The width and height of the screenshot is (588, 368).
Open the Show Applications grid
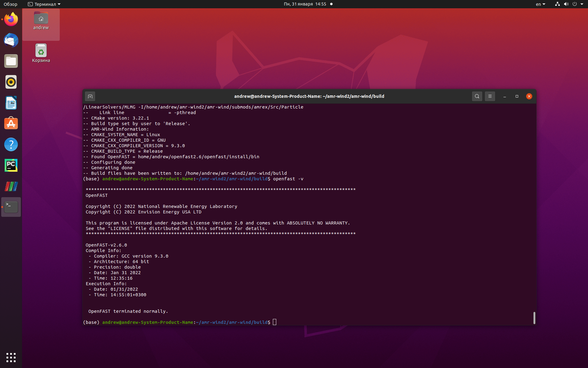click(x=11, y=357)
